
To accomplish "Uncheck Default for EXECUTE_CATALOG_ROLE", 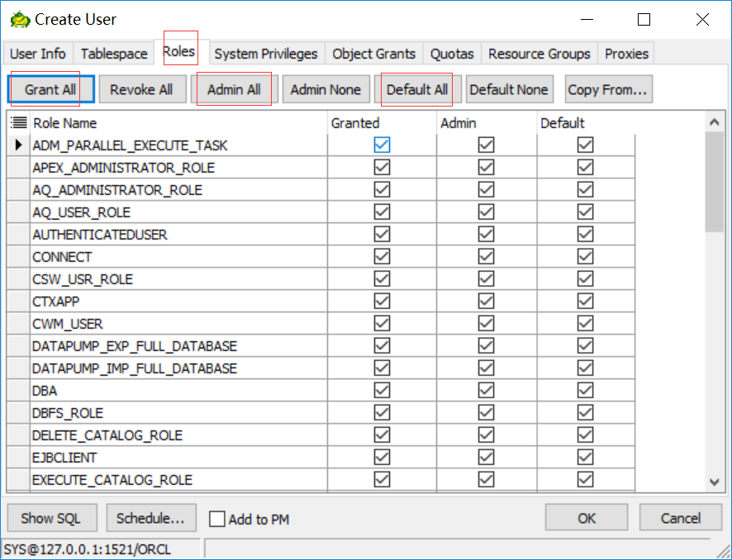I will click(586, 480).
